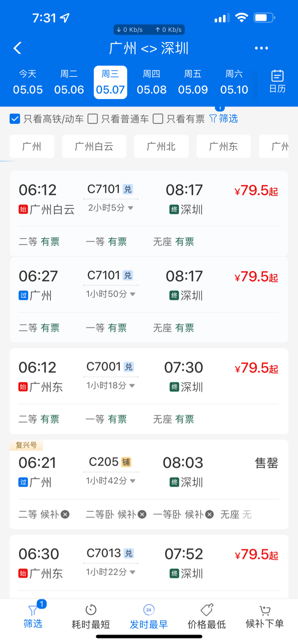Check 只看普通车 checkbox

(x=92, y=119)
